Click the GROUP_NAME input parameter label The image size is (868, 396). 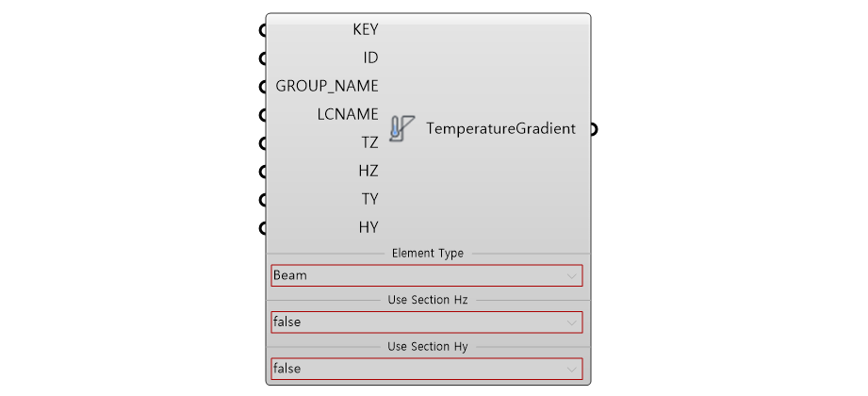(x=327, y=87)
